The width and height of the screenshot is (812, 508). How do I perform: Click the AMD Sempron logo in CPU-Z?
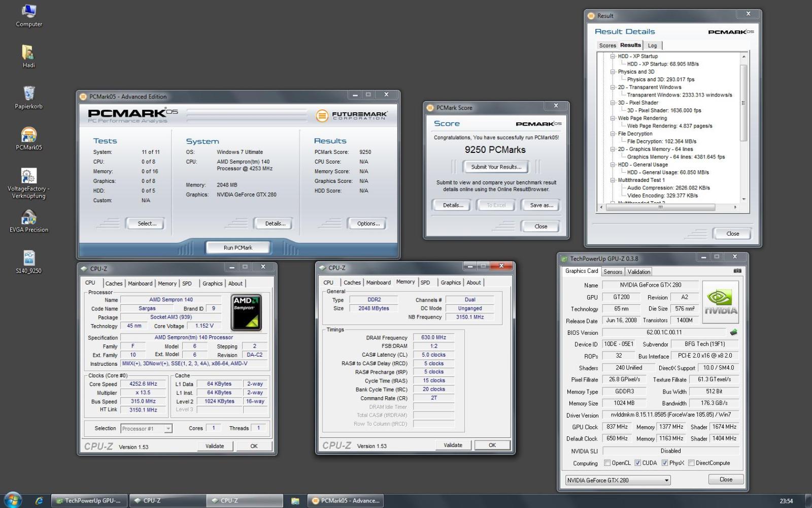coord(246,312)
